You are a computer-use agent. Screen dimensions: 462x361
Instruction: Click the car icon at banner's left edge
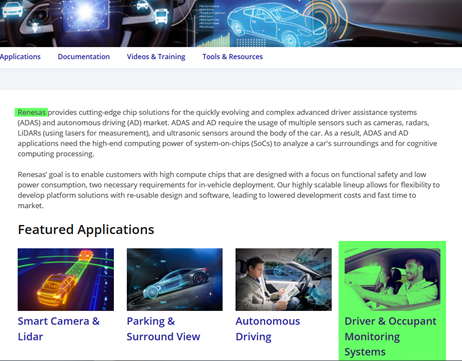tap(12, 9)
